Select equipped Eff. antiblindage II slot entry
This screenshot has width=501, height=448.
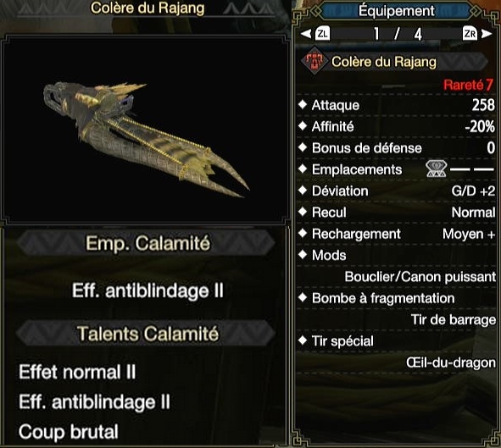pyautogui.click(x=148, y=290)
